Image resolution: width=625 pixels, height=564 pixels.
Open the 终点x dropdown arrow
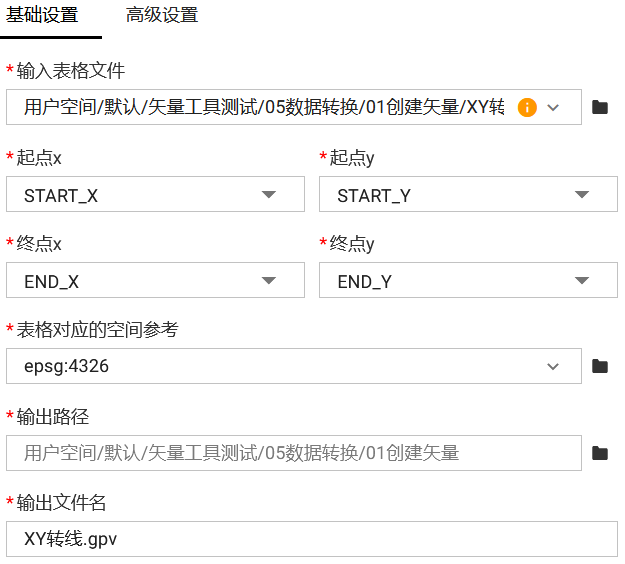click(x=268, y=282)
